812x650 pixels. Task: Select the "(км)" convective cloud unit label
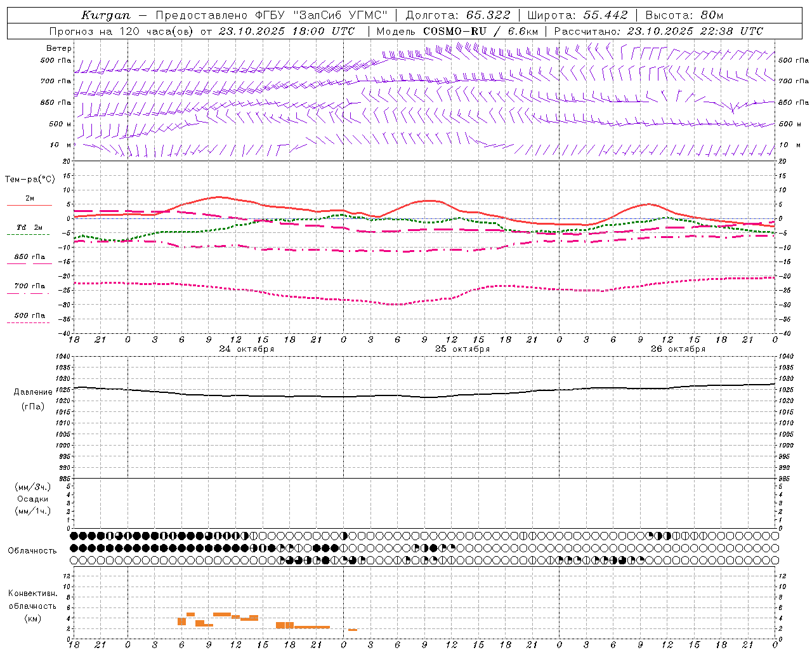pyautogui.click(x=33, y=618)
